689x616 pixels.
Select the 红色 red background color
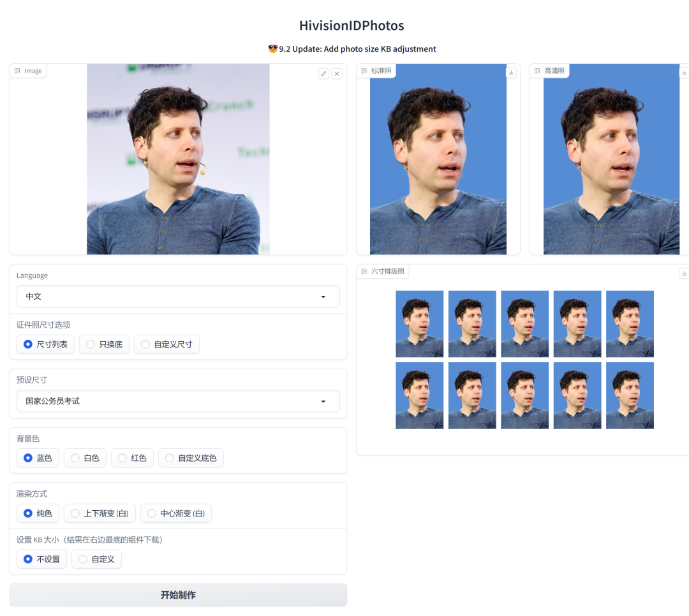[x=132, y=458]
